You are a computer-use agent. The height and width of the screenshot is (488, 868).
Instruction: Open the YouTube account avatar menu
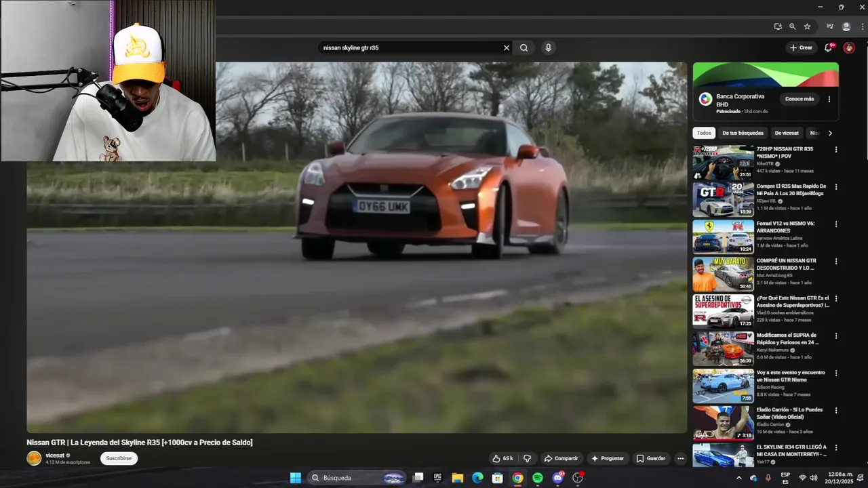(x=848, y=47)
